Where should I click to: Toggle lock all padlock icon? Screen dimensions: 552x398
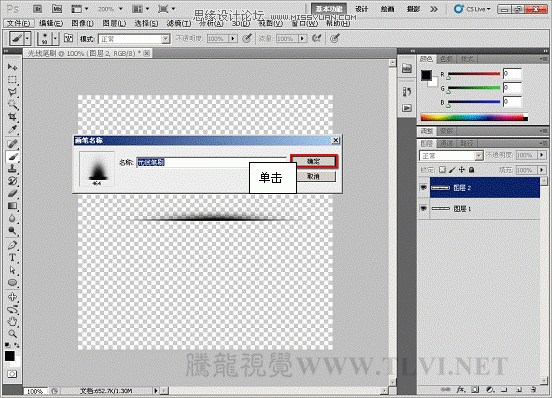[x=472, y=170]
